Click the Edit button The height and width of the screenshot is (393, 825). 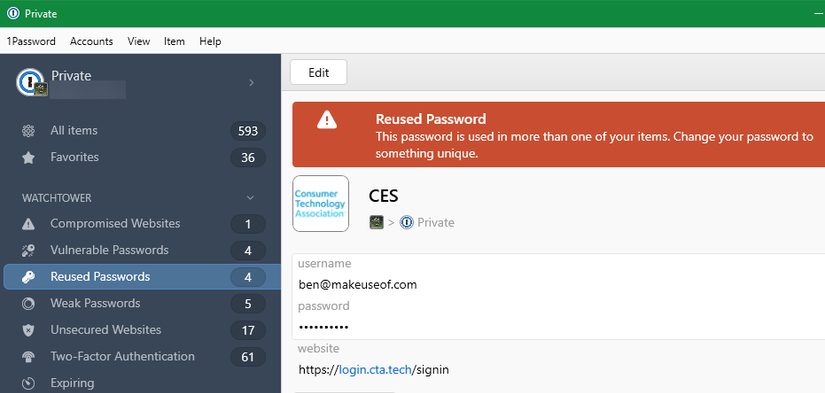318,73
